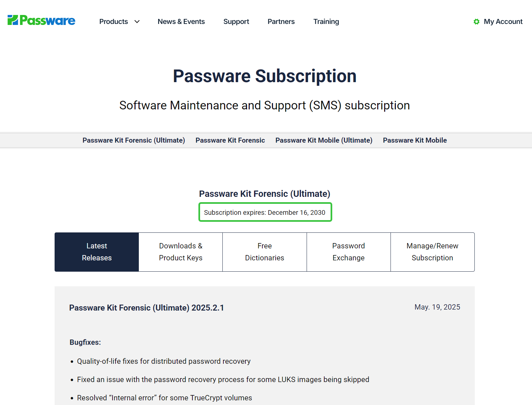Click the Passware Kit Forensic 2025.2.1 release title
The image size is (532, 405).
(x=146, y=308)
